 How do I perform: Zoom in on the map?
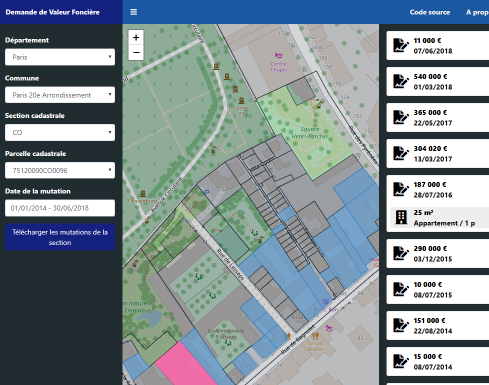tap(136, 37)
